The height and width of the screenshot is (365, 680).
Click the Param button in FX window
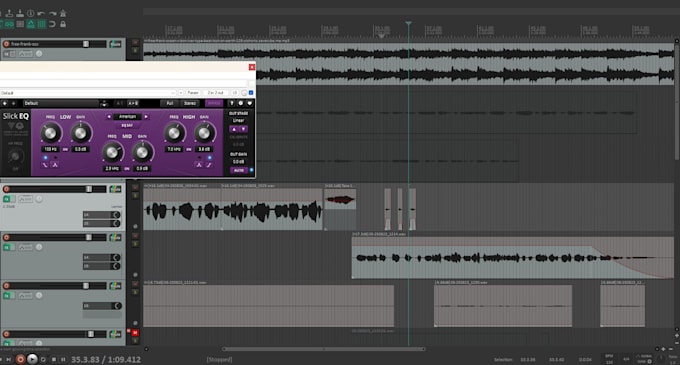coord(193,93)
